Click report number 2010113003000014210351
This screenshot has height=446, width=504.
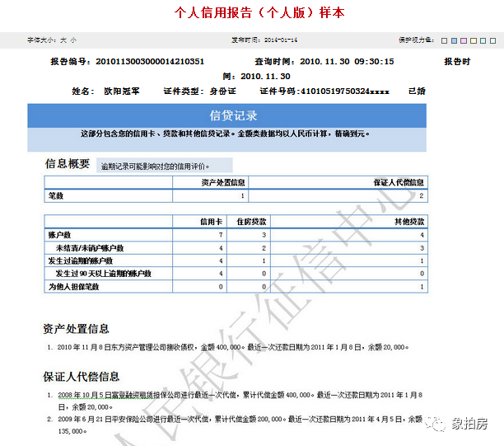click(x=150, y=62)
